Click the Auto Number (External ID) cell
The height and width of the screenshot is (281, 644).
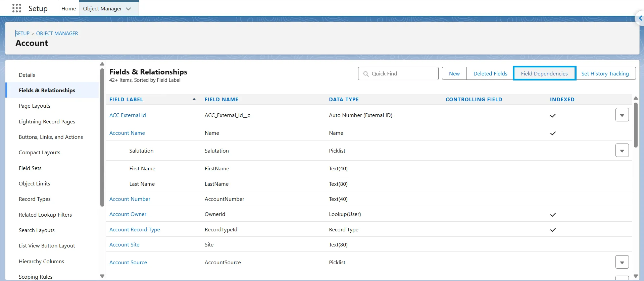[361, 115]
